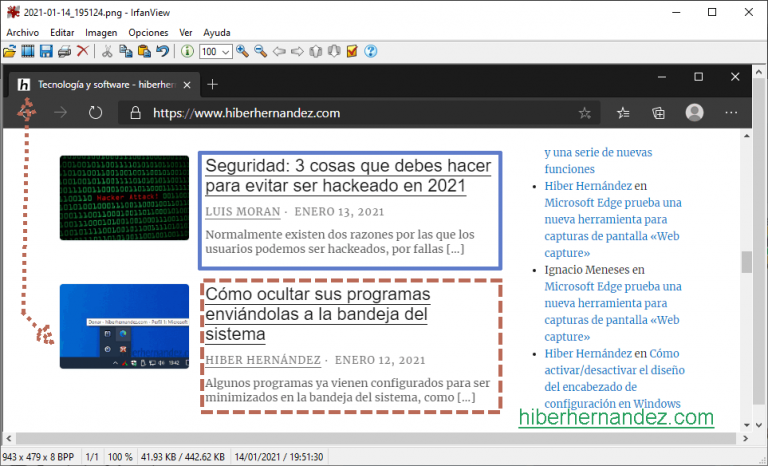Zoom in with the magnifier plus icon

coord(243,51)
